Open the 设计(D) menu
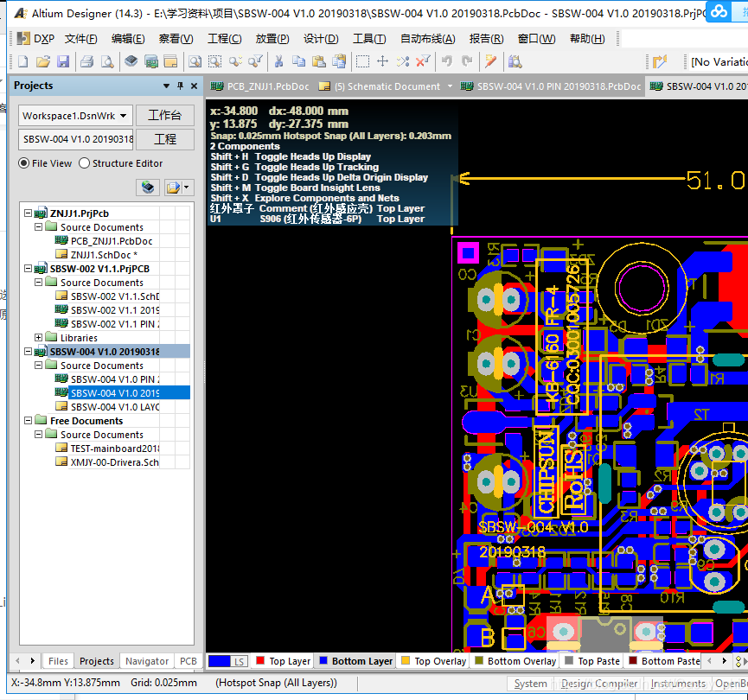 [321, 39]
